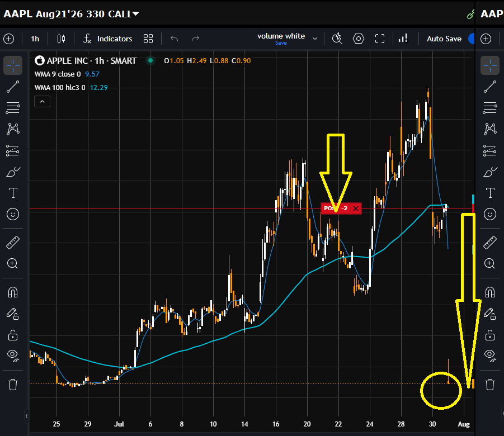The image size is (504, 436).
Task: Toggle hide all drawings eye in left toolbar
Action: (x=13, y=356)
